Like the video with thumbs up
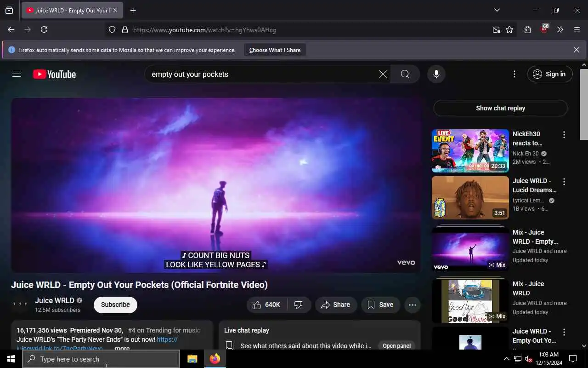The image size is (588, 368). point(267,305)
